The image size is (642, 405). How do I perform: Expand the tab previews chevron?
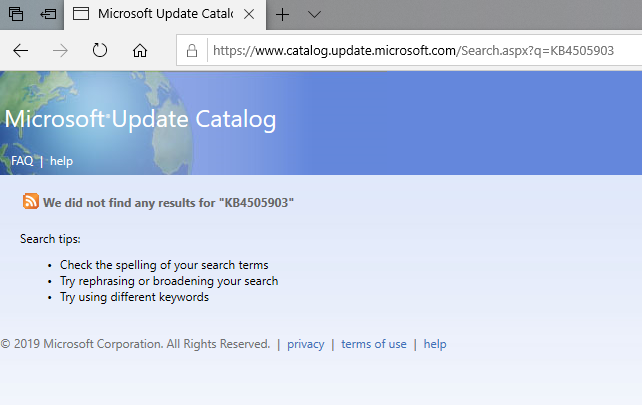click(314, 14)
